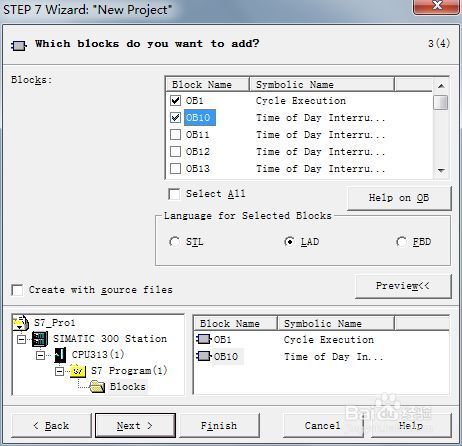This screenshot has height=446, width=462.
Task: Click the OB10 block icon in preview
Action: (x=203, y=356)
